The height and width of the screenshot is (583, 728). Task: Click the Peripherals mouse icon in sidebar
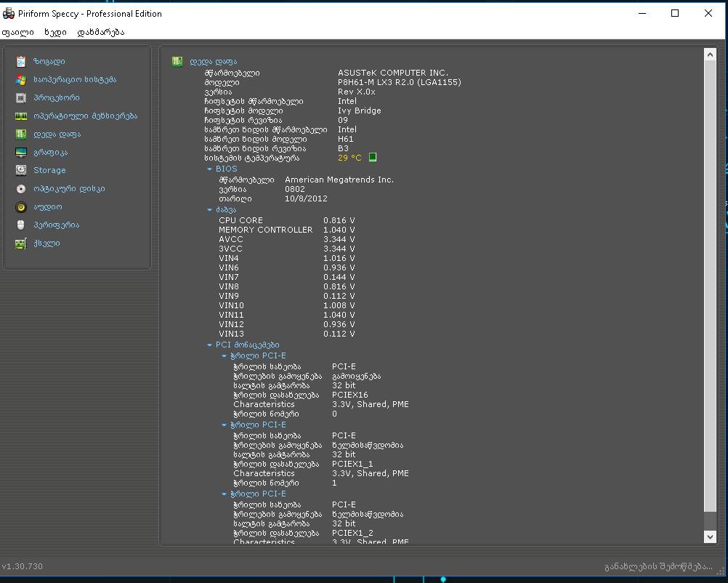click(21, 225)
